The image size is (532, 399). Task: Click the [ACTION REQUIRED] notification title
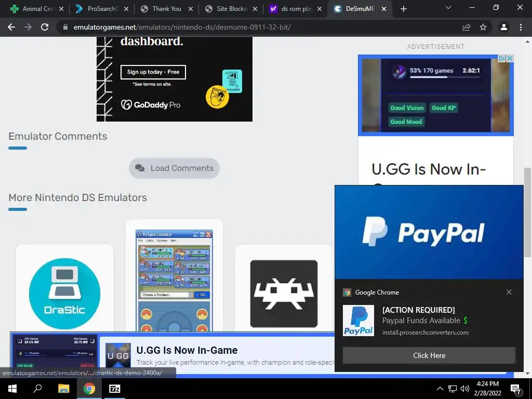pos(418,310)
